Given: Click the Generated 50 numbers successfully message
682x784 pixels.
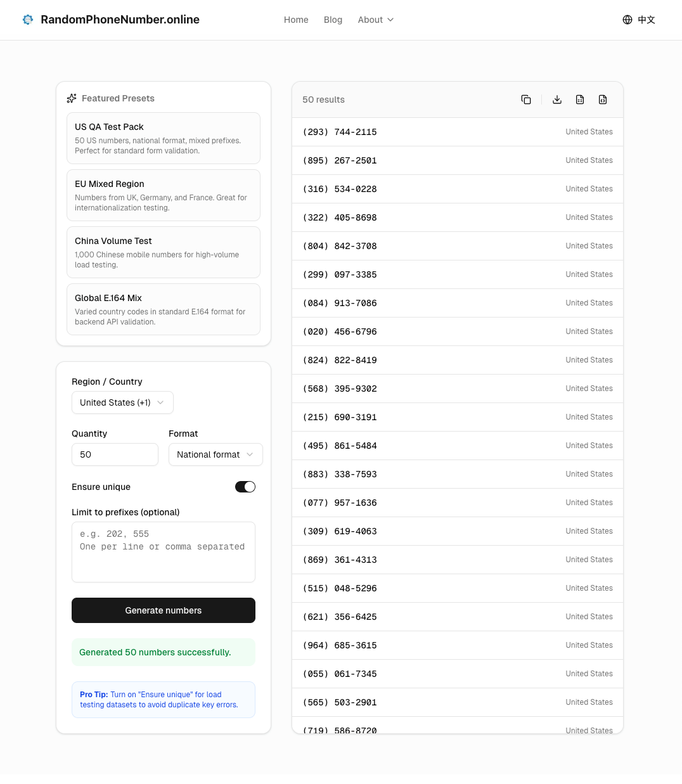Looking at the screenshot, I should tap(164, 652).
